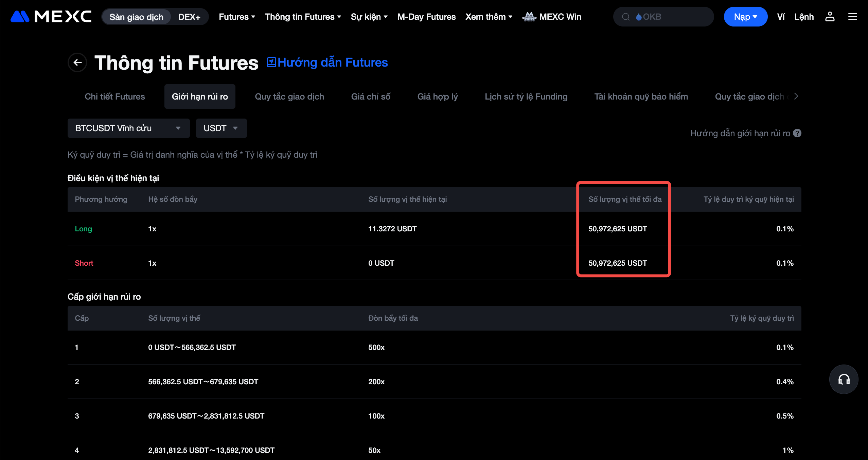Switch to Giá chỉ số tab
868x460 pixels.
point(371,96)
